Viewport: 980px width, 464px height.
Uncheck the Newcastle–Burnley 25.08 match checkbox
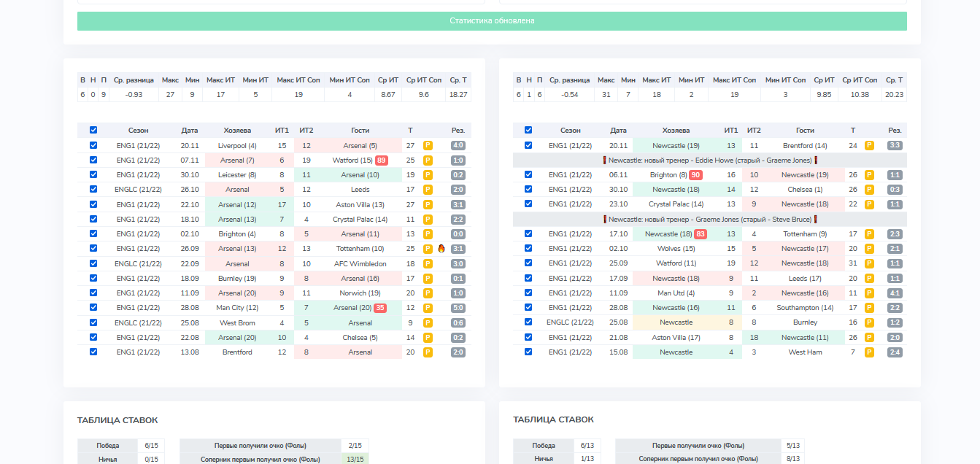click(x=528, y=322)
